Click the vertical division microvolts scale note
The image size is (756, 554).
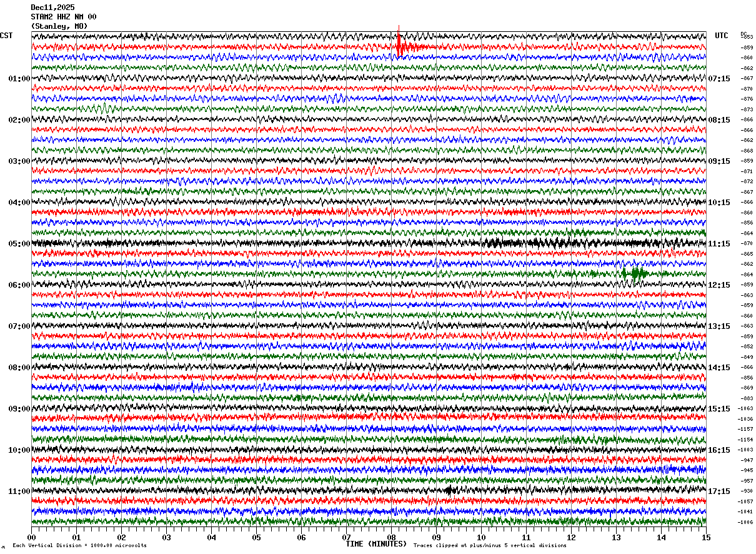tap(79, 545)
